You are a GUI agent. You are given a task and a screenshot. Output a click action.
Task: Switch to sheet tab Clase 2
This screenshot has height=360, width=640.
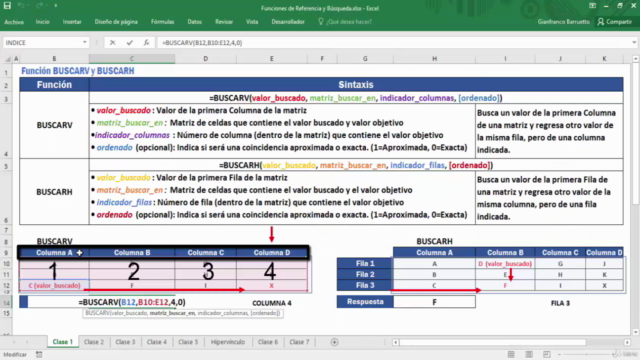click(94, 342)
